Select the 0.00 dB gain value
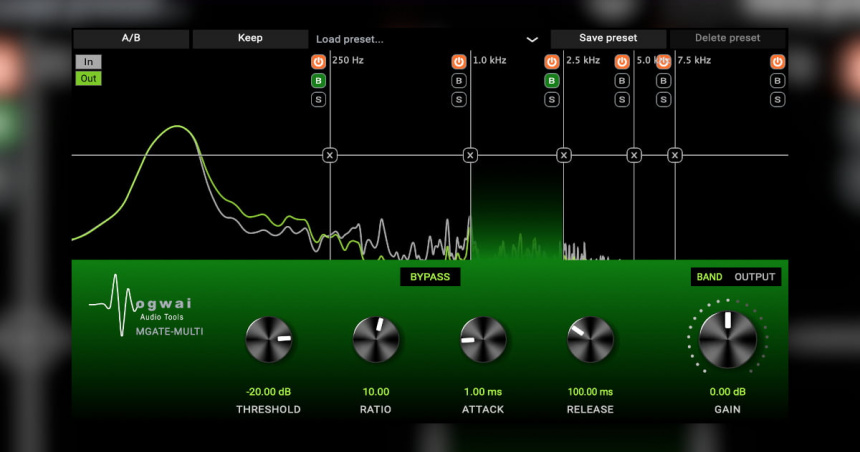This screenshot has width=860, height=452. point(728,392)
